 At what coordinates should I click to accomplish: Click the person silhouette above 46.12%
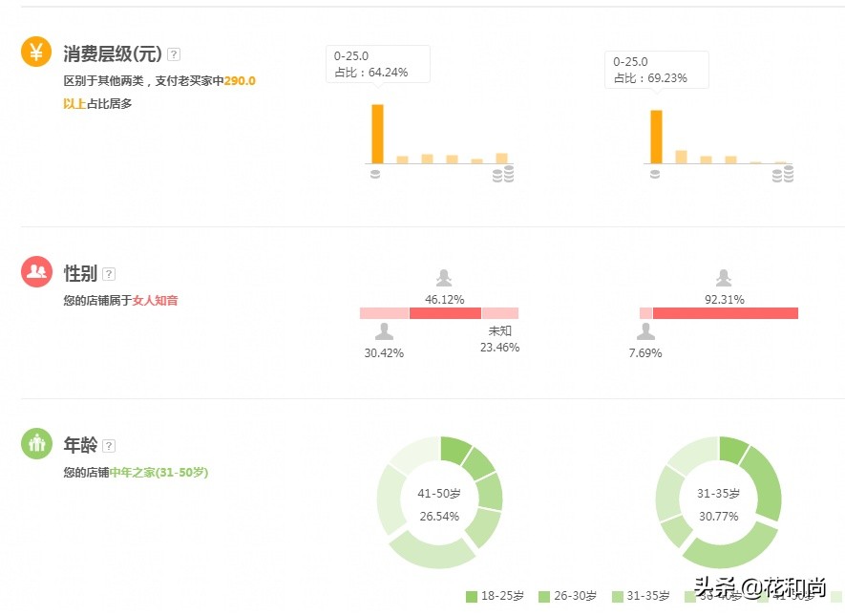click(443, 277)
